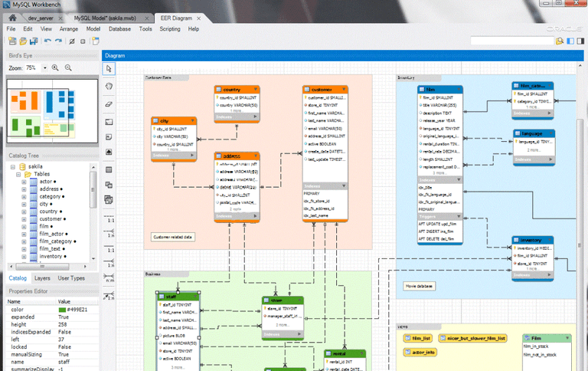
Task: Click the zoom in magnifier icon
Action: [x=55, y=68]
